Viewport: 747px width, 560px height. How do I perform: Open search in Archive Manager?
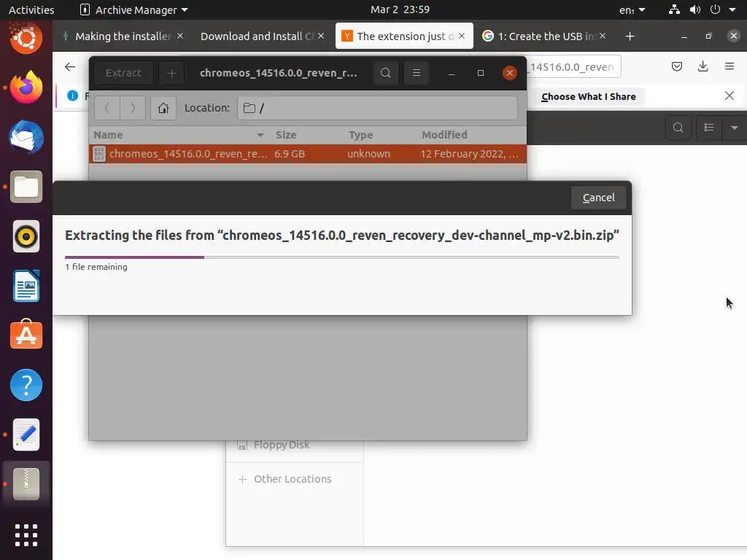(x=385, y=73)
